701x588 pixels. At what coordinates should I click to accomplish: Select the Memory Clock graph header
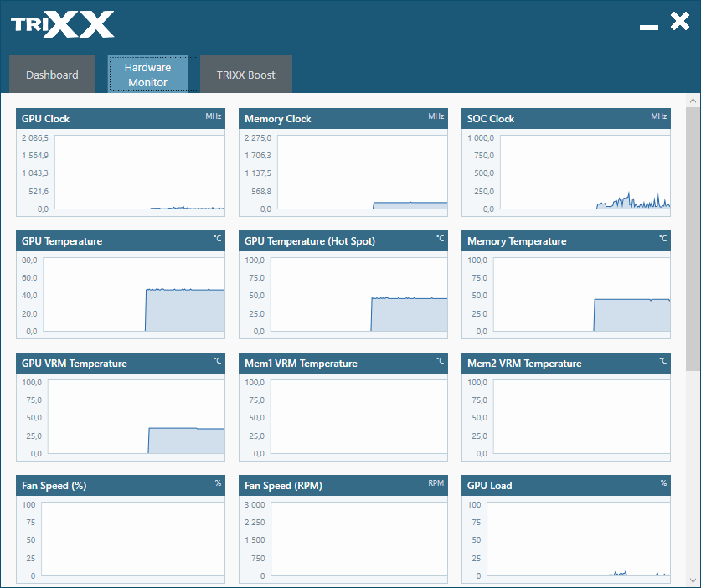(x=343, y=118)
